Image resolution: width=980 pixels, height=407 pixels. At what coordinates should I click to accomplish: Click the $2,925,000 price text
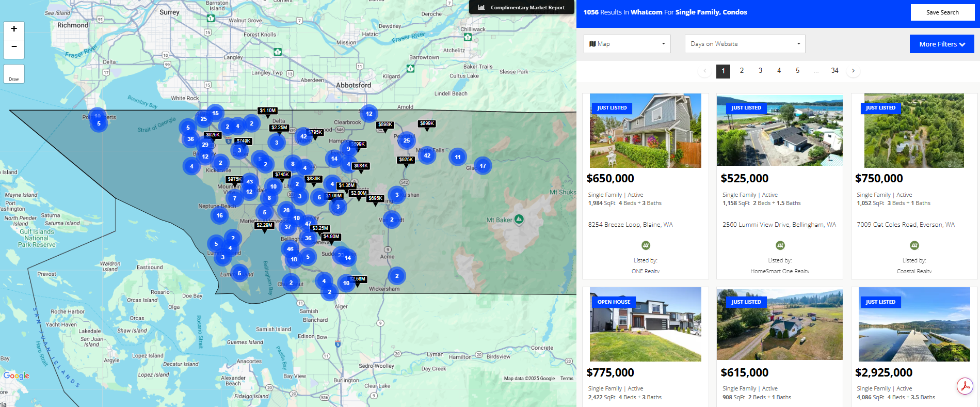[x=883, y=373]
